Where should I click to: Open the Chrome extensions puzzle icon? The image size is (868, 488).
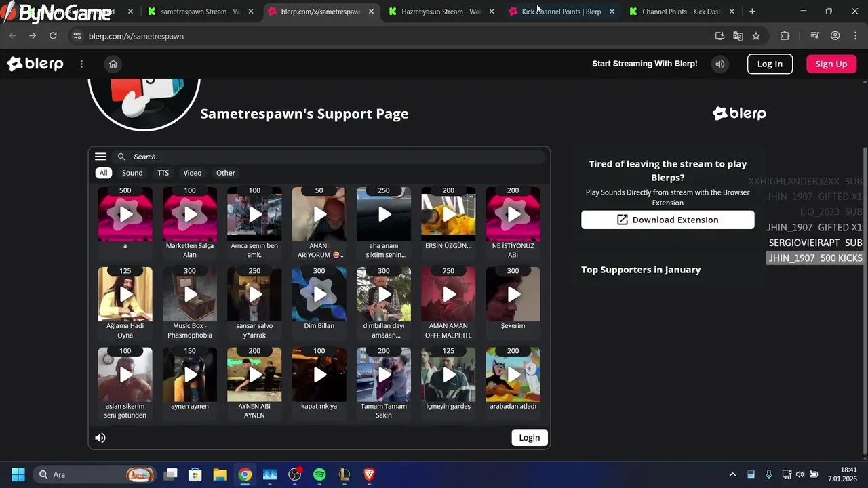[785, 36]
